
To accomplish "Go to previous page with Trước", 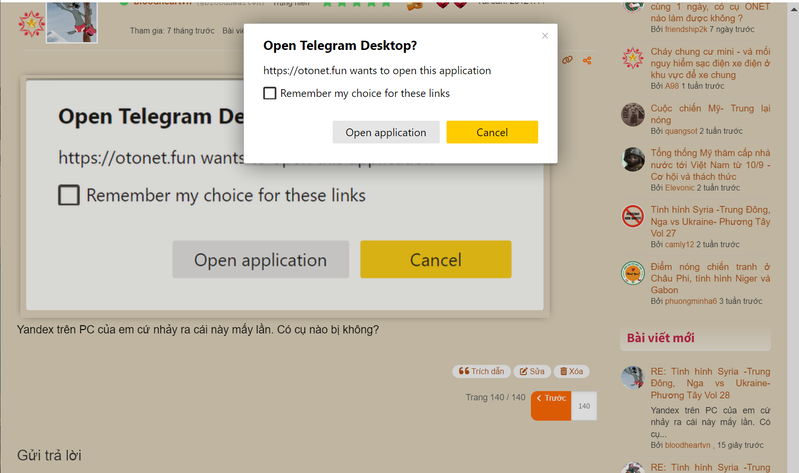I will click(x=551, y=406).
